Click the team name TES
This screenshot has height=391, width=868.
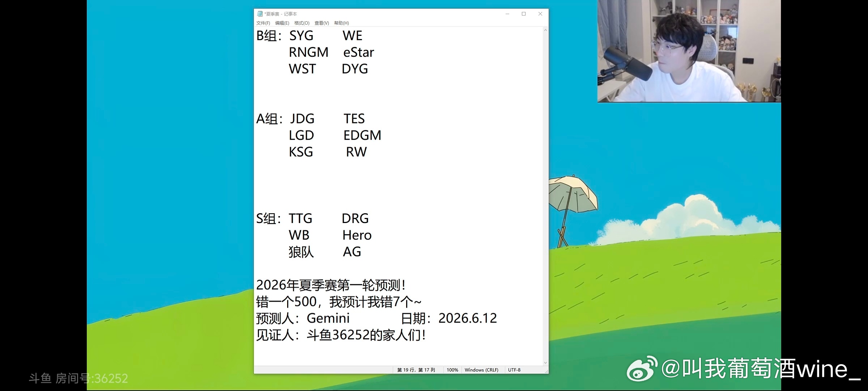(x=354, y=119)
